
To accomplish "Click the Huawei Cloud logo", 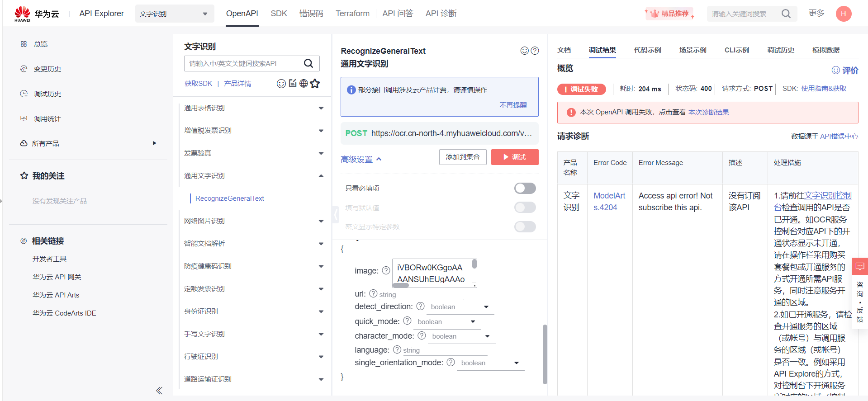I will 36,14.
